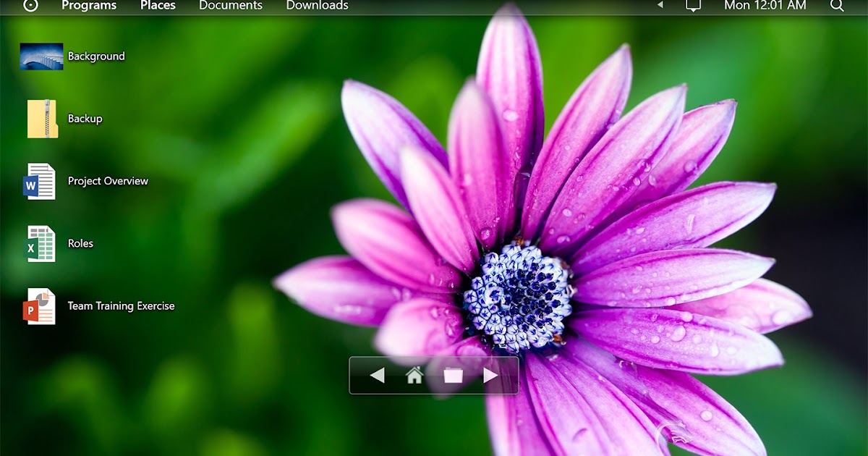Open the Places menu
This screenshot has height=456, width=868.
click(158, 6)
